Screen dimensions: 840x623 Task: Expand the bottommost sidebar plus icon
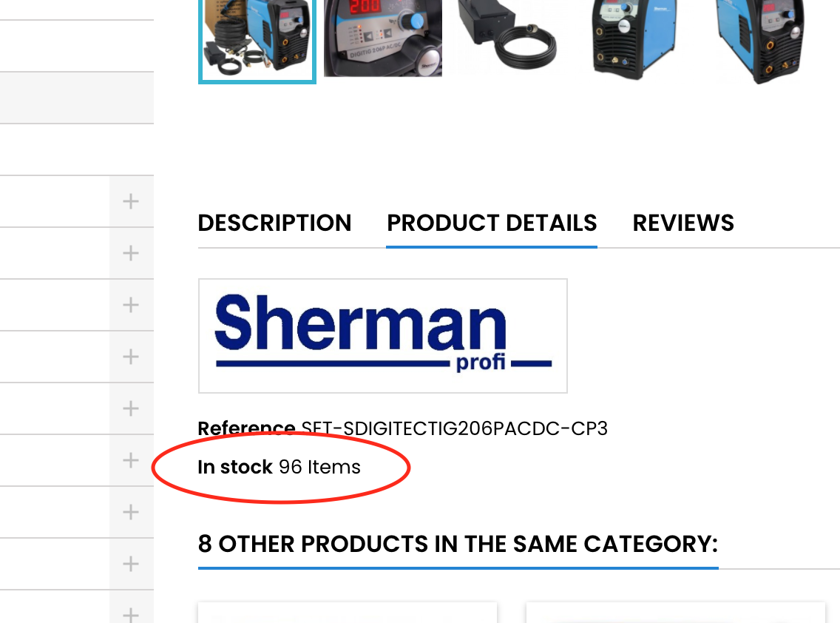coord(131,614)
